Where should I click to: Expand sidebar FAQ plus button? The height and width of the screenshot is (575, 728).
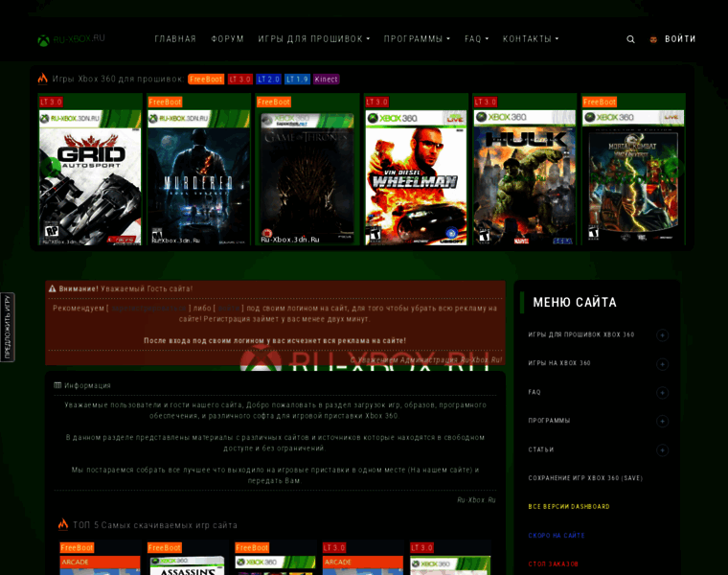tap(662, 393)
